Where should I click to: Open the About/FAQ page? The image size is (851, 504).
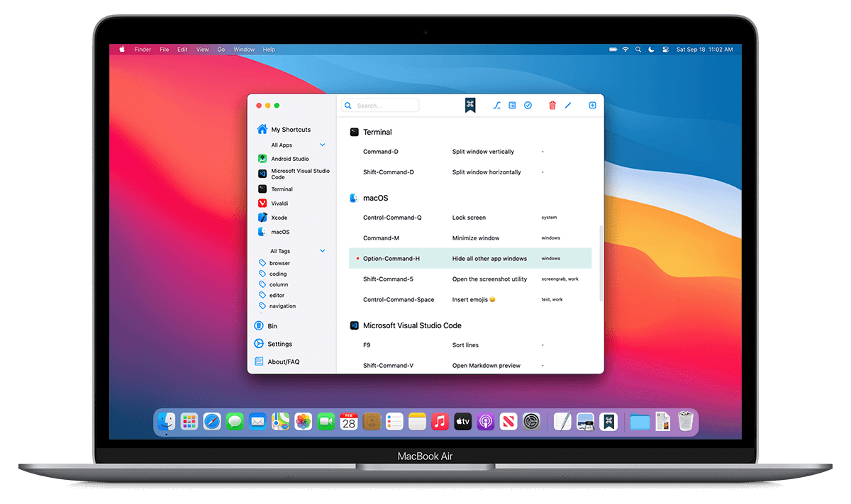tap(283, 362)
